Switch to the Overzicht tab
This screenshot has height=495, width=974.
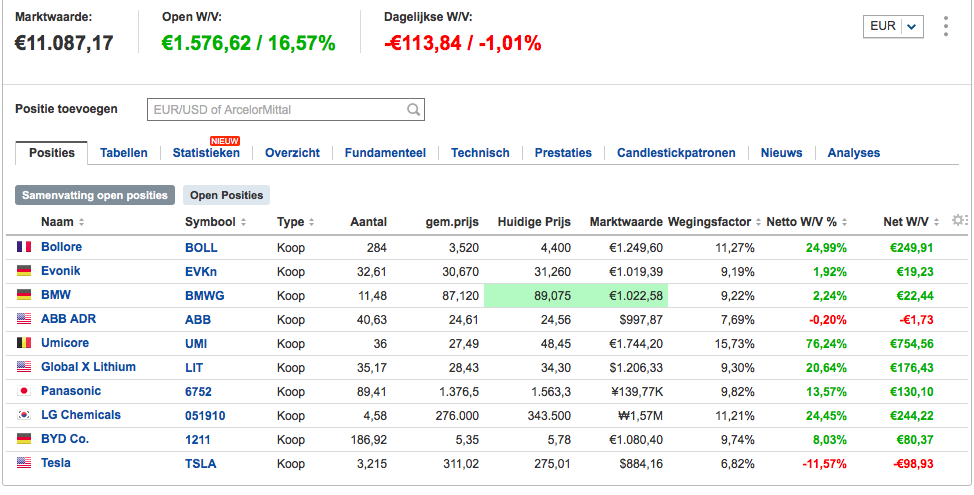coord(293,153)
